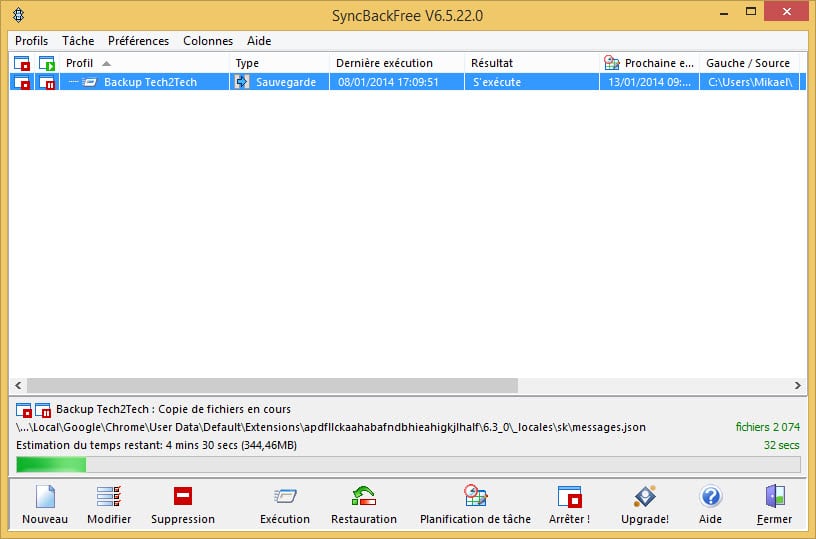
Task: Stop the backup with Arrêter ! icon
Action: tap(569, 497)
